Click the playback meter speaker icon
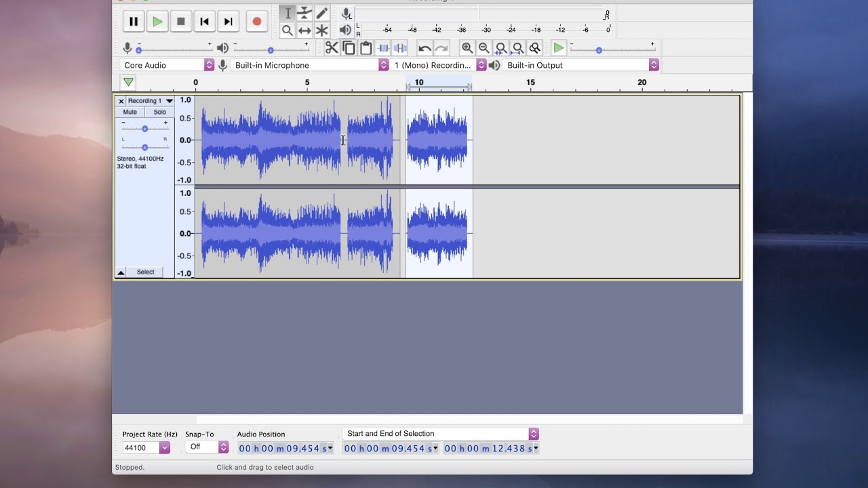 [x=346, y=30]
